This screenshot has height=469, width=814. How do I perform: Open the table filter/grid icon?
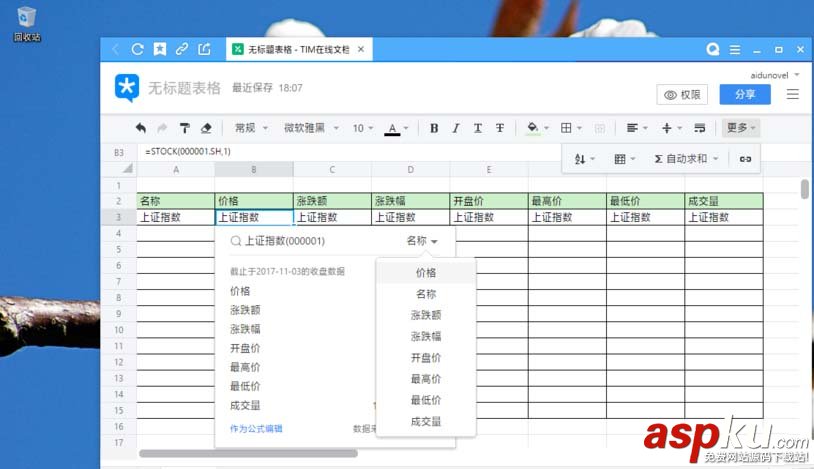point(625,159)
